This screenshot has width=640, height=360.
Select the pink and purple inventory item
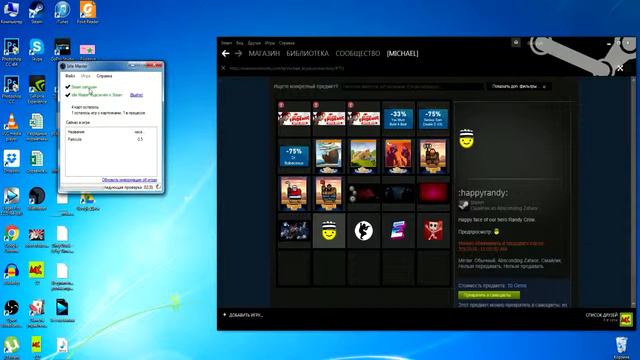398,230
